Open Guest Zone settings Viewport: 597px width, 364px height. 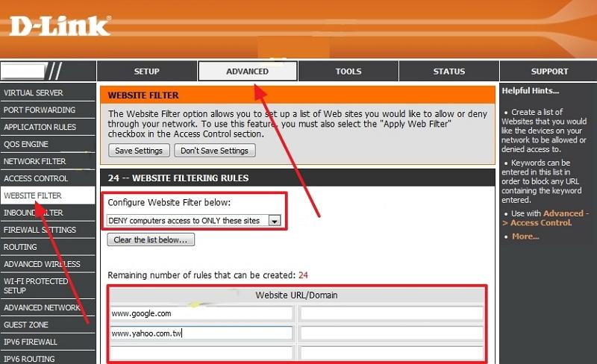click(x=26, y=325)
